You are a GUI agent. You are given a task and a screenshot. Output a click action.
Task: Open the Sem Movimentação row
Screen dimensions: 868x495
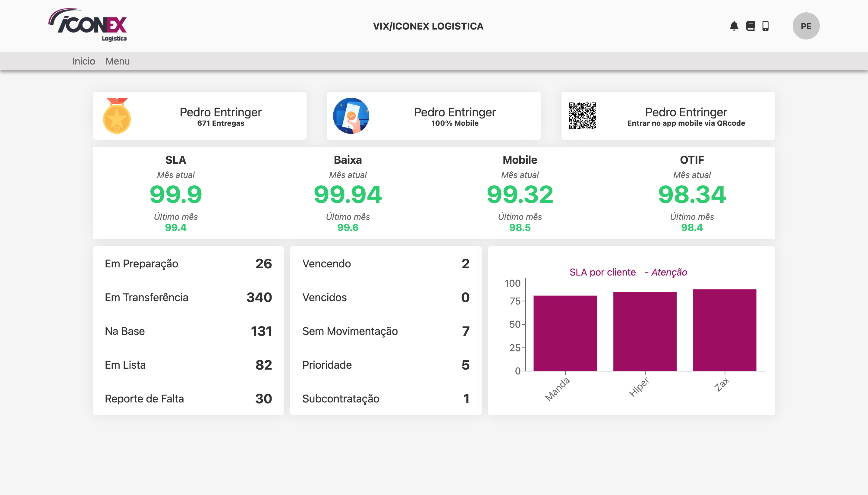(386, 331)
